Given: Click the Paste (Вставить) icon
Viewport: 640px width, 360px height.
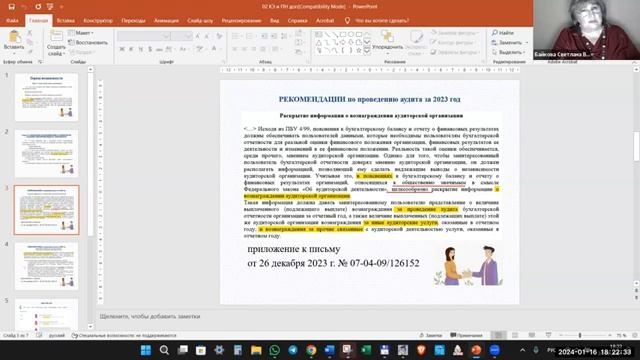Looking at the screenshot, I should (14, 38).
